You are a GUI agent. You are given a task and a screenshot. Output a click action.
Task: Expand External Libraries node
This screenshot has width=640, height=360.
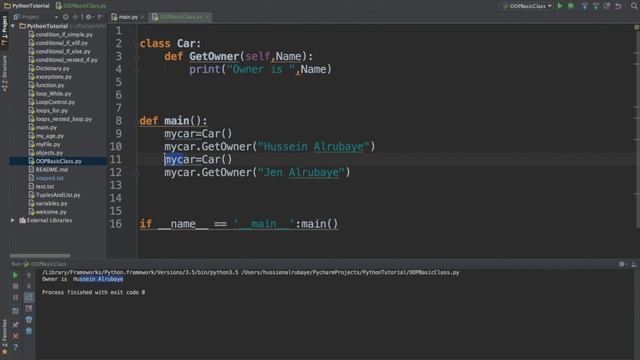(13, 220)
